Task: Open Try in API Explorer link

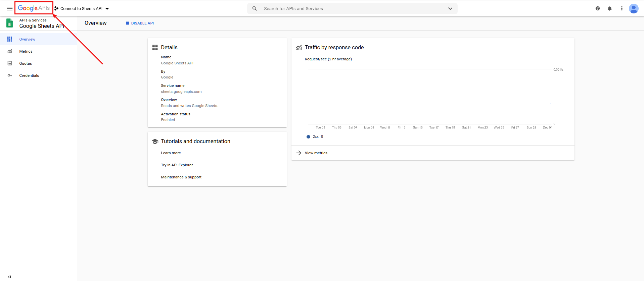Action: (x=177, y=165)
